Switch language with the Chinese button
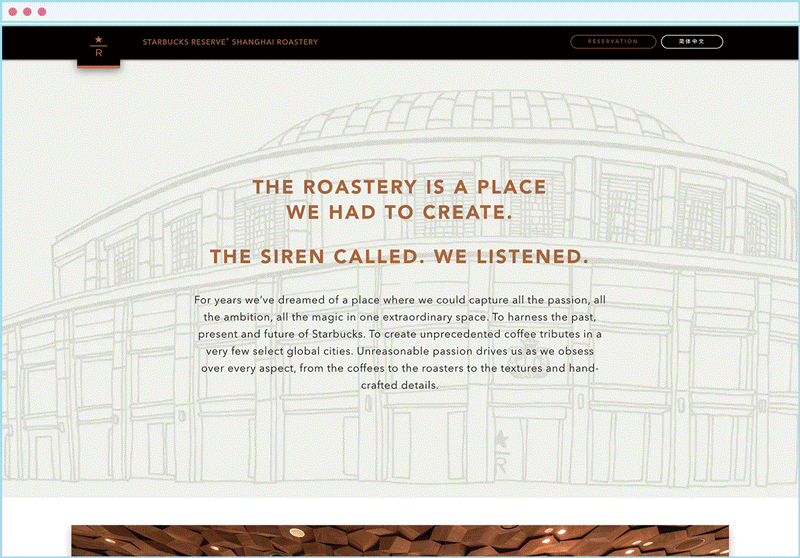 (x=692, y=42)
